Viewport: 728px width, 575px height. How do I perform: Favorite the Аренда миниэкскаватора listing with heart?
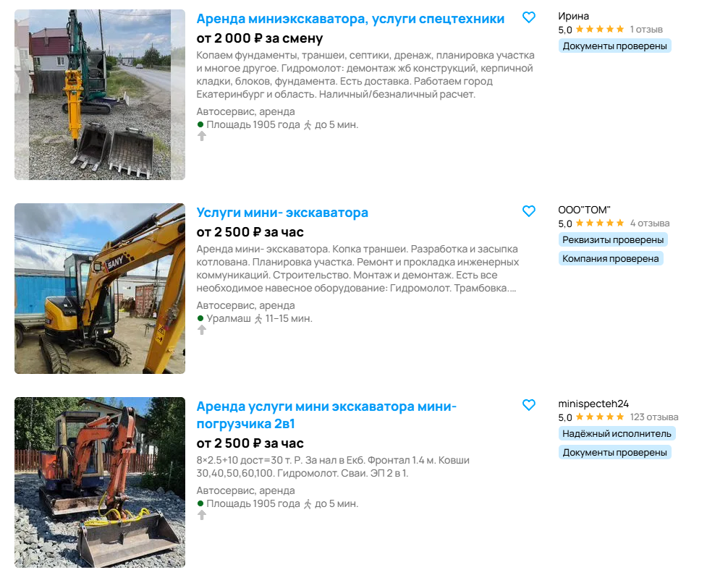click(x=529, y=17)
